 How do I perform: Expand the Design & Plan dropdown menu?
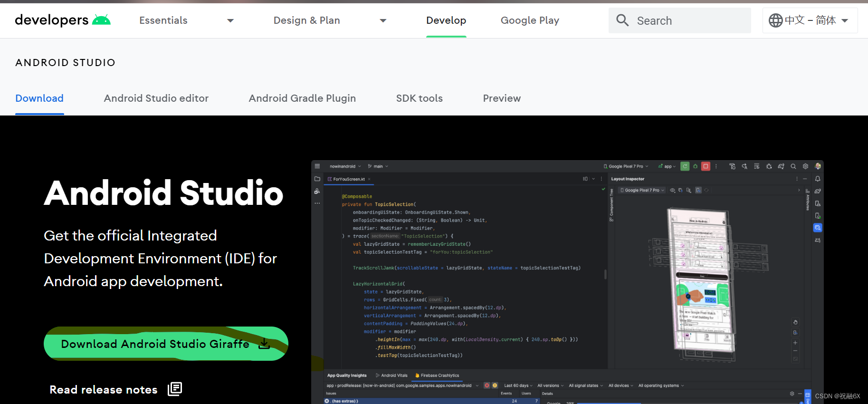383,20
